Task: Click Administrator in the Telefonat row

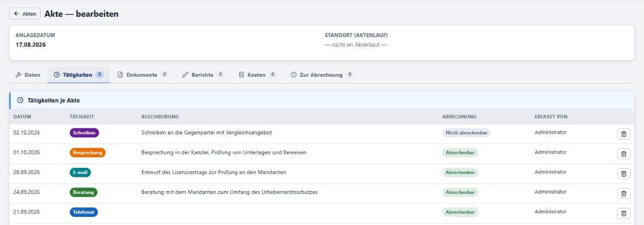Action: click(550, 211)
